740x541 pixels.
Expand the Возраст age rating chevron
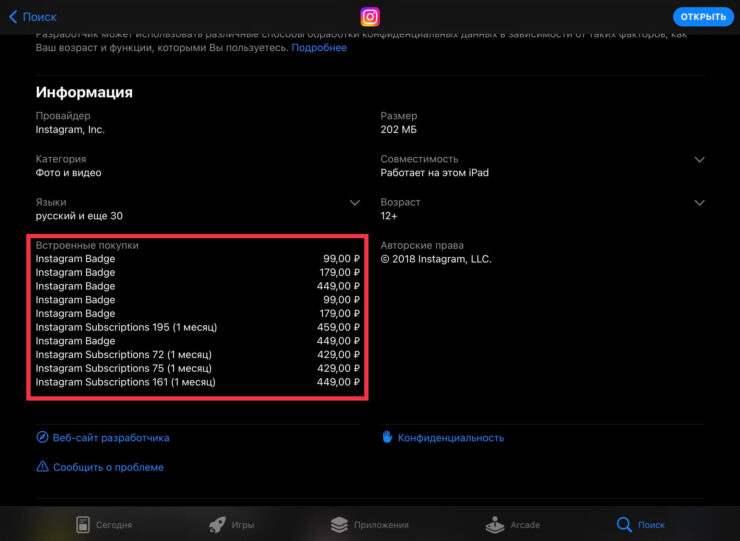[699, 203]
